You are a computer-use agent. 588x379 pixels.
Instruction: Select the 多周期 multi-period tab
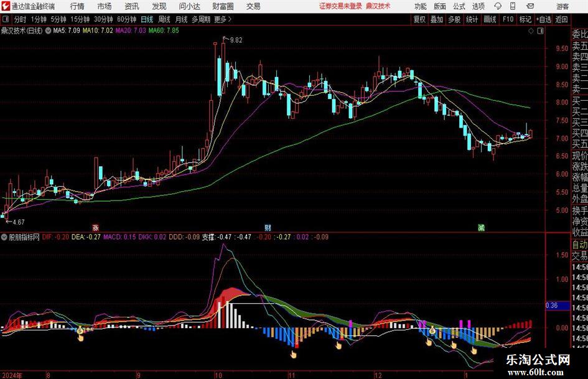[201, 19]
